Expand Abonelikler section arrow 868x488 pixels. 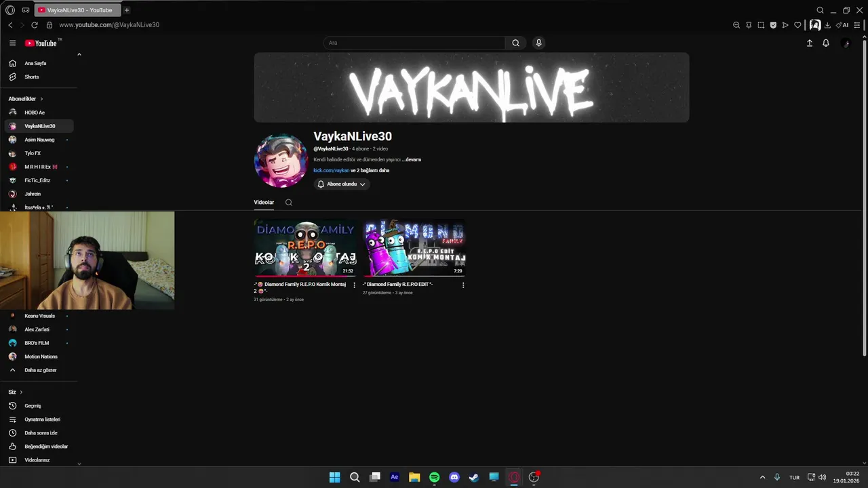pos(41,99)
